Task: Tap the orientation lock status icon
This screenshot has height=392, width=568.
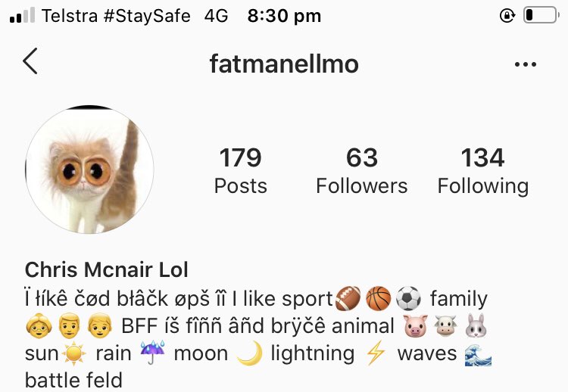Action: pos(507,16)
